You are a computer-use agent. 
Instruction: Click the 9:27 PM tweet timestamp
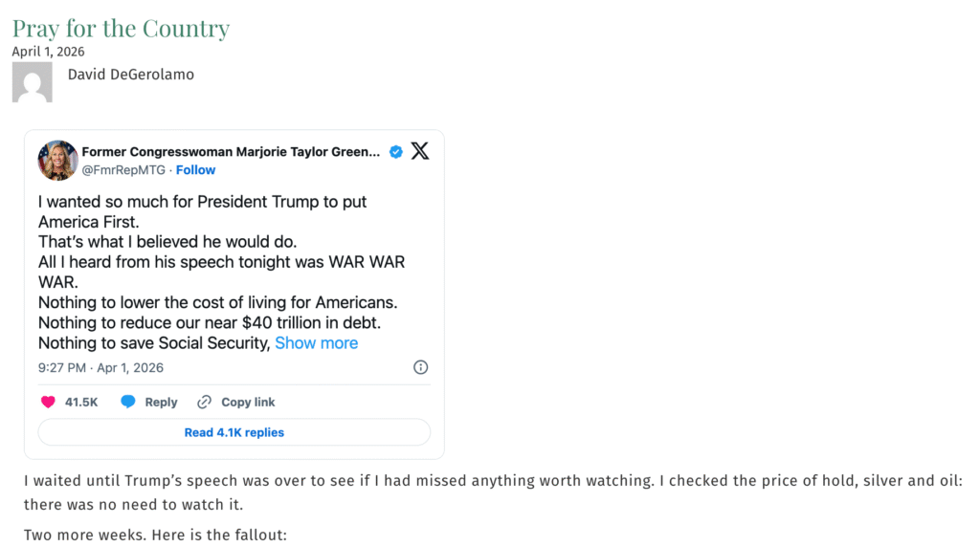click(100, 367)
